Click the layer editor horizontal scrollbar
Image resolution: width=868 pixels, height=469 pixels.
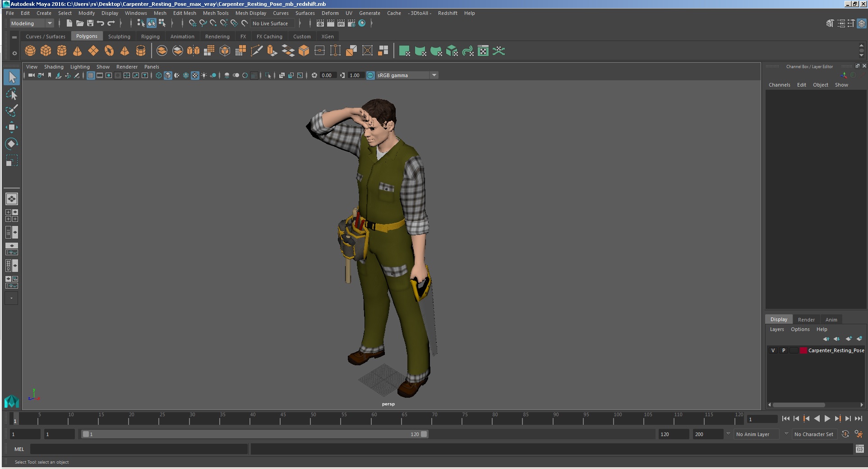click(799, 405)
